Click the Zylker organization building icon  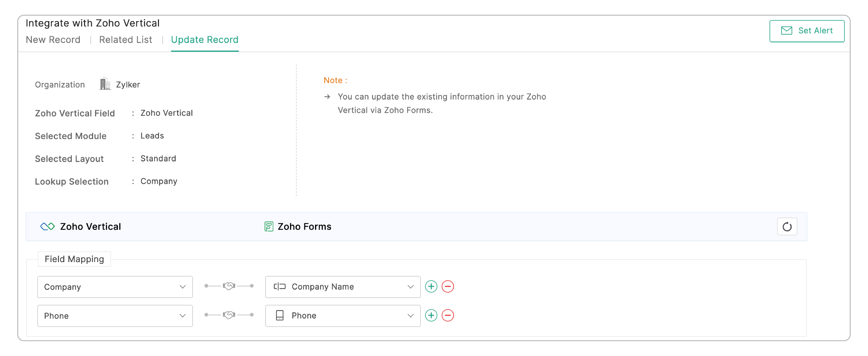coord(105,84)
